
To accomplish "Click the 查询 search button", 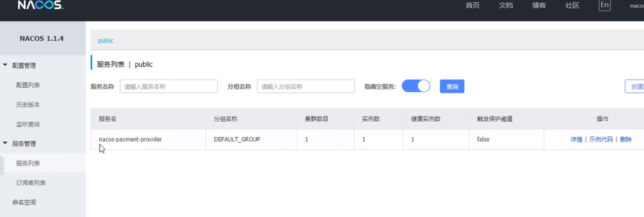I will tap(452, 87).
